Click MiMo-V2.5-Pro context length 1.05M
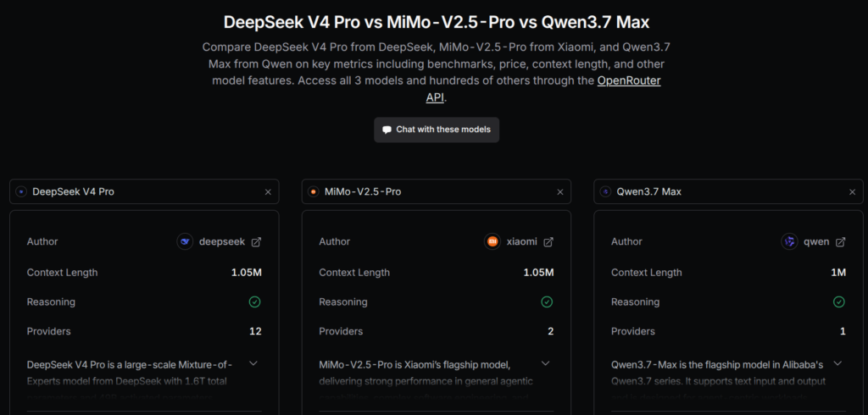Image resolution: width=868 pixels, height=415 pixels. [x=538, y=272]
